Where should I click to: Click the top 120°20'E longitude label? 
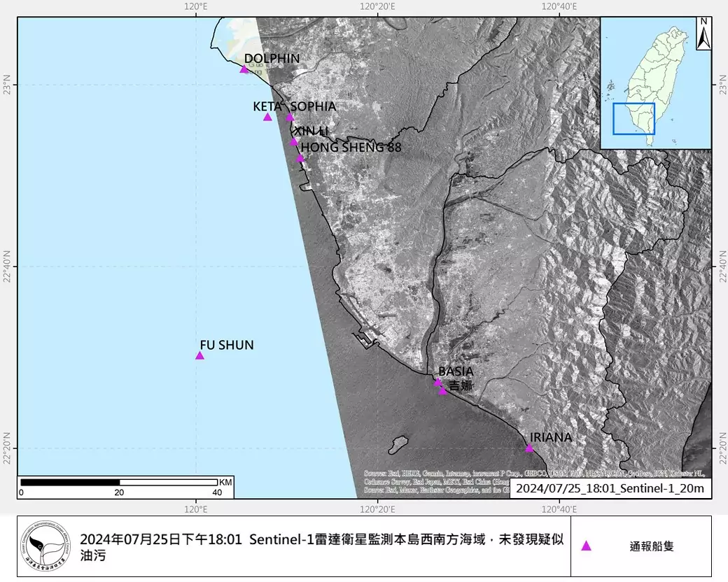pos(378,6)
